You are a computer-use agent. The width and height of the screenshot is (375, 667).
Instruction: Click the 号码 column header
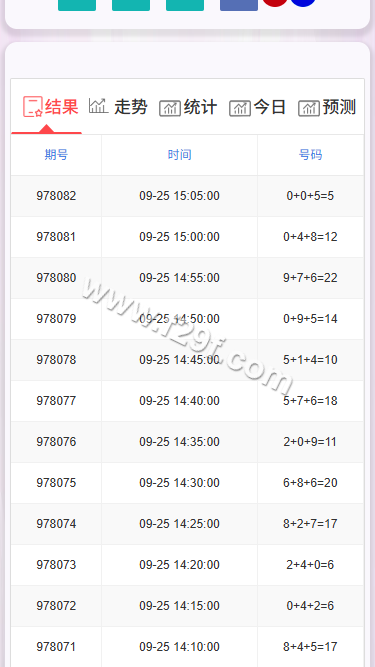[x=310, y=155]
